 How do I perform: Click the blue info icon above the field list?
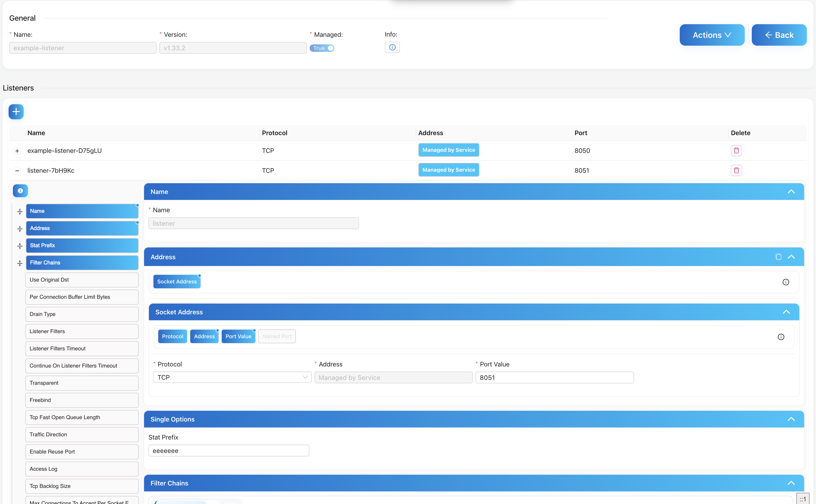click(20, 191)
